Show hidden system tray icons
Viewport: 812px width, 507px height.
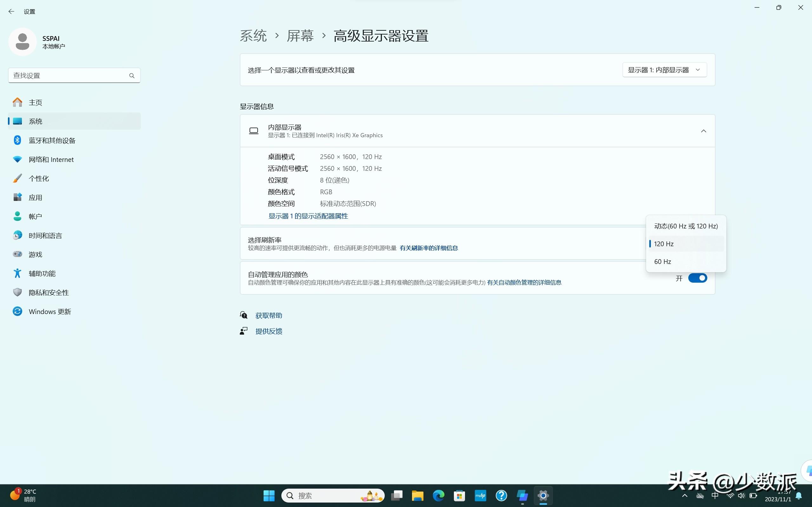click(684, 496)
